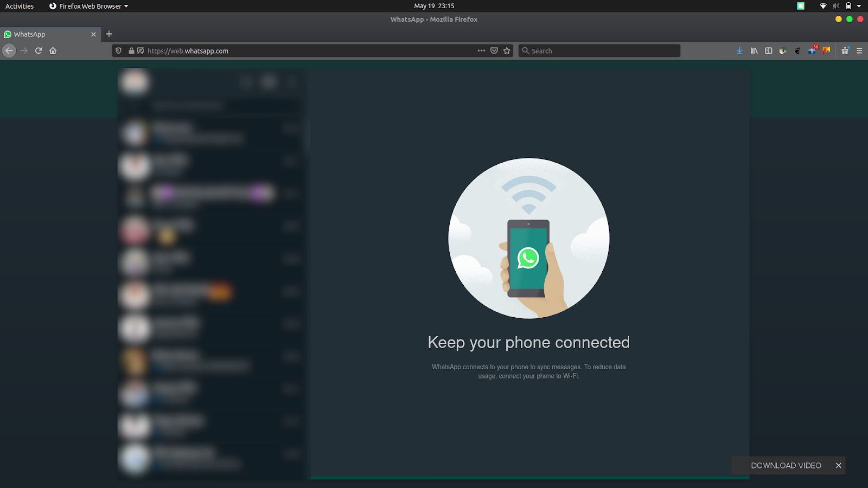
Task: Click the green square tray indicator
Action: click(x=801, y=6)
